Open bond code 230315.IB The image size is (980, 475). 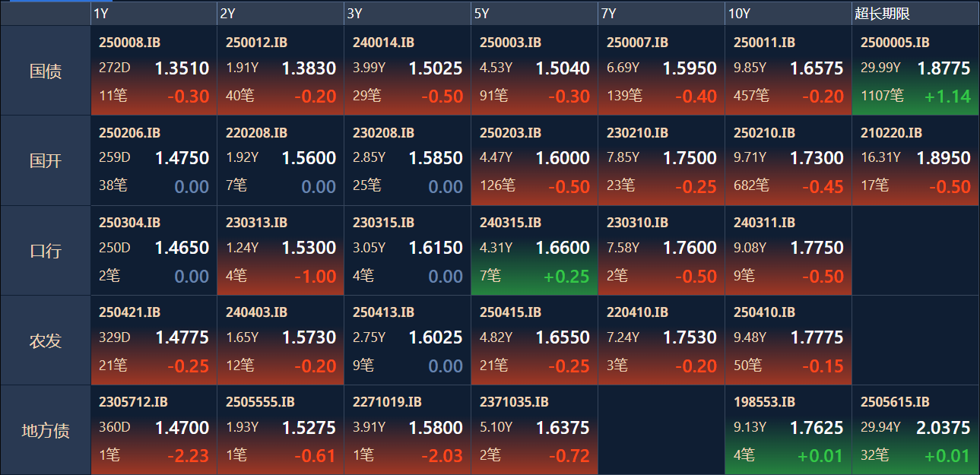(x=383, y=223)
